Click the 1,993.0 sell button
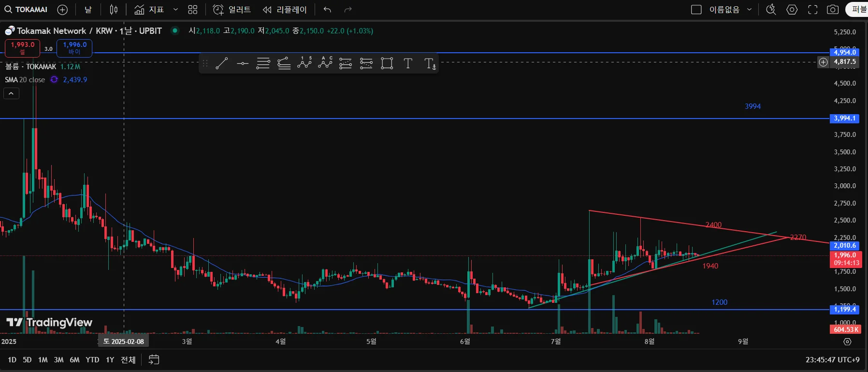Image resolution: width=868 pixels, height=372 pixels. [22, 48]
